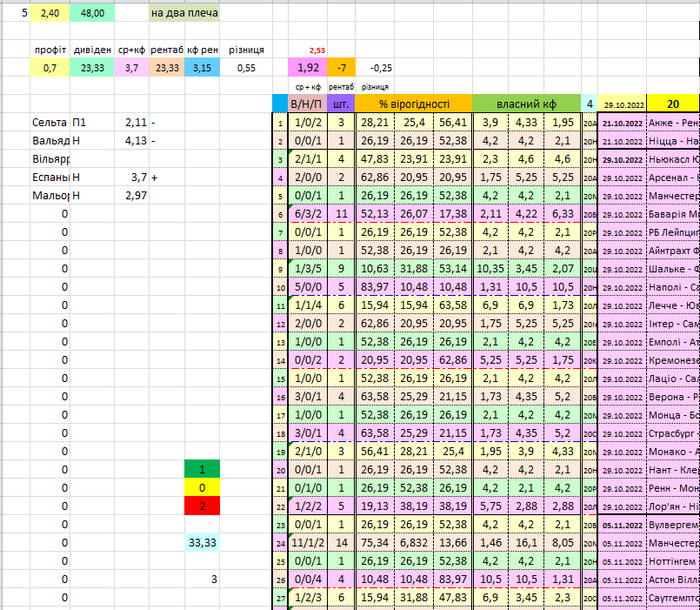Click the 10,35 coefficient cell

coord(490,269)
